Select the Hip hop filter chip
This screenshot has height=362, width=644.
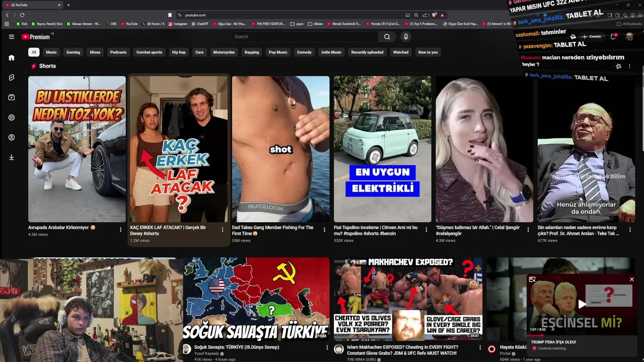click(179, 52)
